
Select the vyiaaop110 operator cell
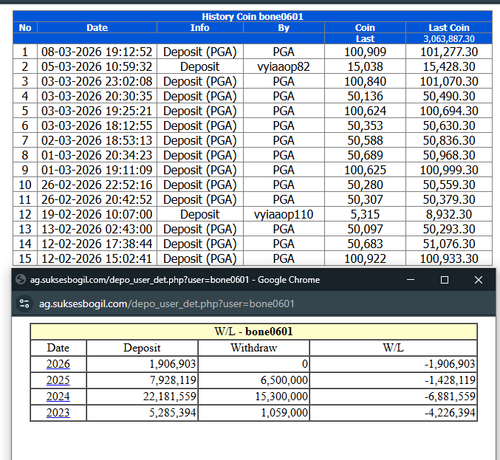pyautogui.click(x=284, y=214)
